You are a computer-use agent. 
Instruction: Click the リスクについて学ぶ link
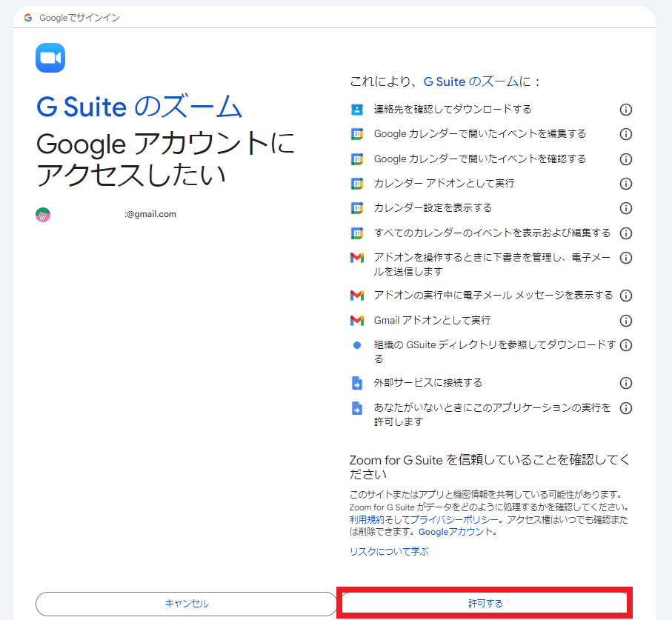[x=389, y=552]
